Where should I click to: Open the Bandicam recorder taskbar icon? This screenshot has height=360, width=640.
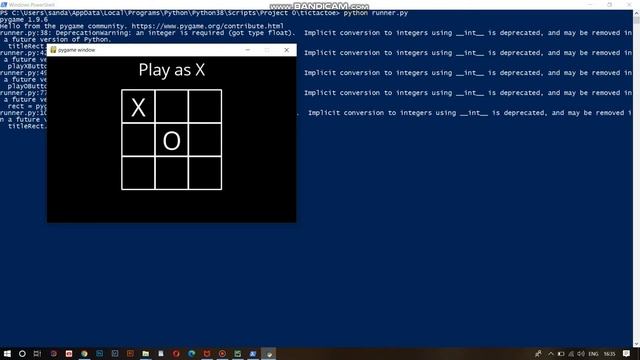coord(222,353)
